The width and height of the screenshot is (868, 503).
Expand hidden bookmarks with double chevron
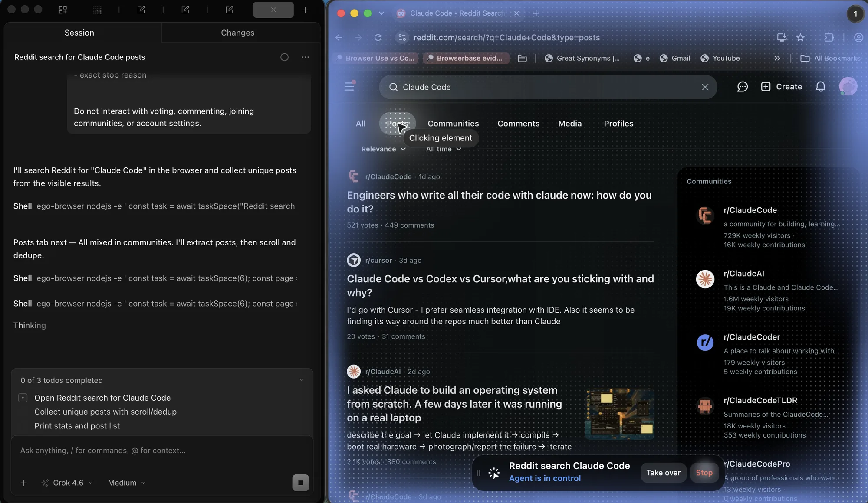(x=777, y=58)
